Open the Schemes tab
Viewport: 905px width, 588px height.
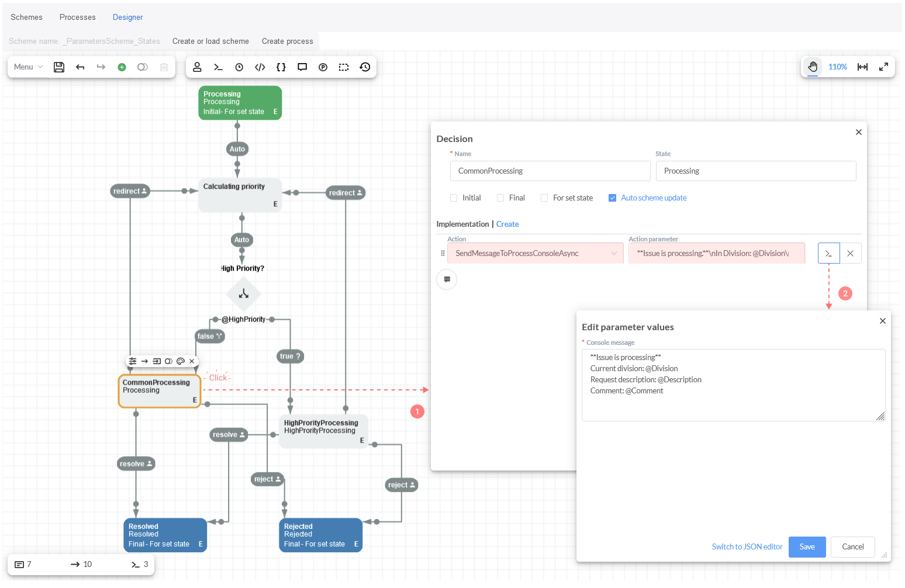(26, 18)
